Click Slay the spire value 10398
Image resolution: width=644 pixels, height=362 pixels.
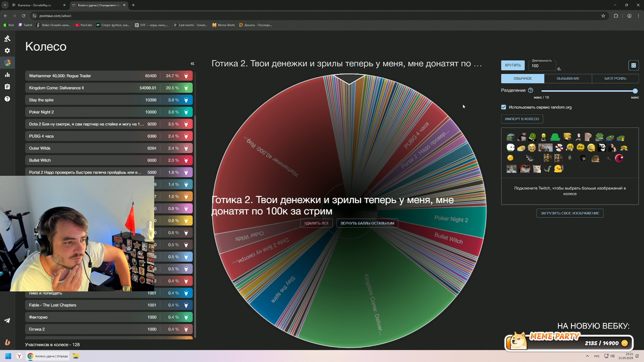[x=151, y=100]
